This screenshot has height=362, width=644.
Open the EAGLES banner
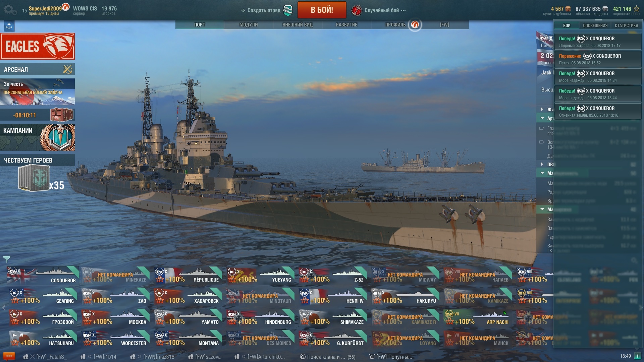point(38,46)
